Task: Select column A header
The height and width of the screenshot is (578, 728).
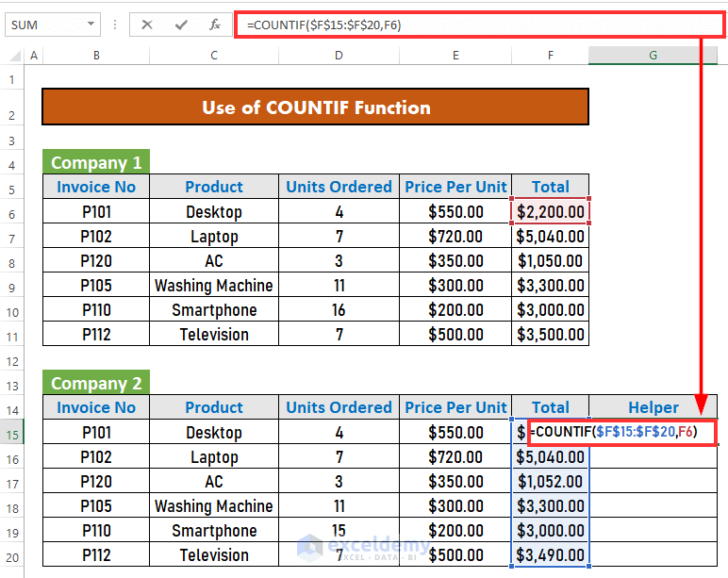Action: click(x=33, y=56)
